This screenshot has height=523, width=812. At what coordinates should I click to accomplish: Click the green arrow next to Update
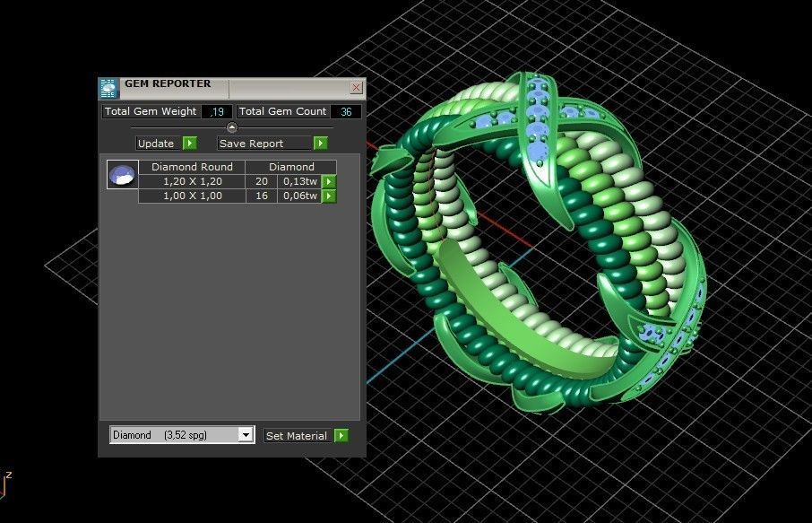tap(190, 143)
